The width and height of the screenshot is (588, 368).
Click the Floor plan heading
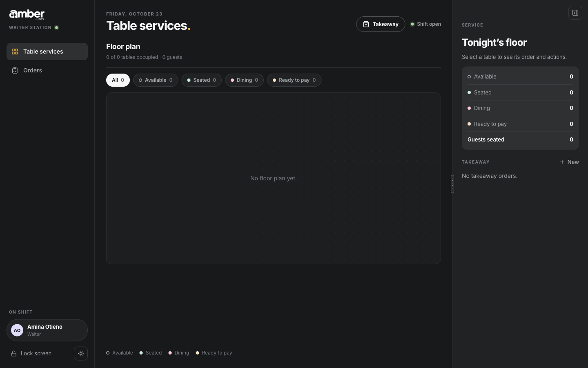[123, 47]
